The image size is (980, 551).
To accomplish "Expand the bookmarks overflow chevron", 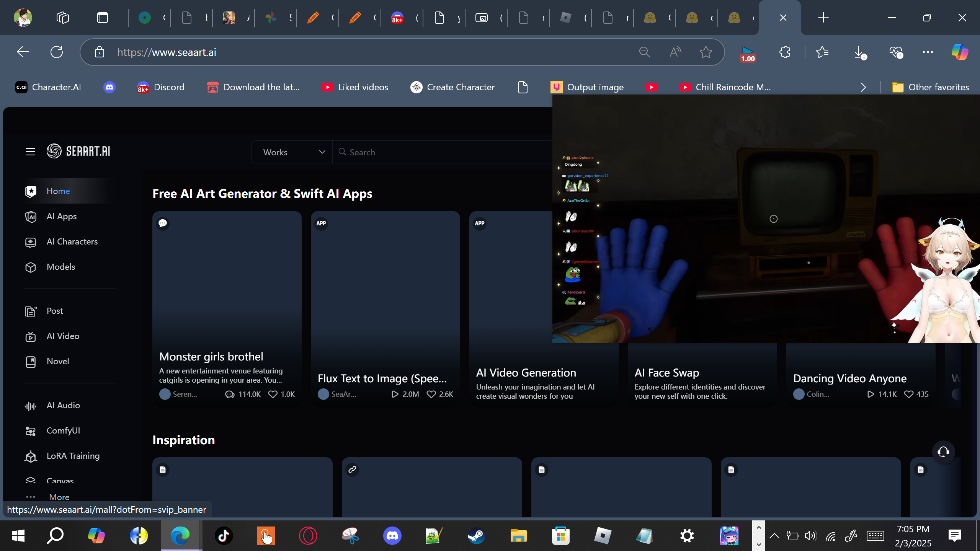I will click(x=863, y=87).
